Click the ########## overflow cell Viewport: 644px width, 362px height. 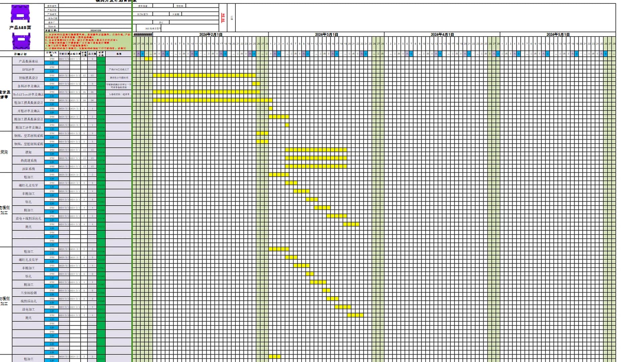143,35
